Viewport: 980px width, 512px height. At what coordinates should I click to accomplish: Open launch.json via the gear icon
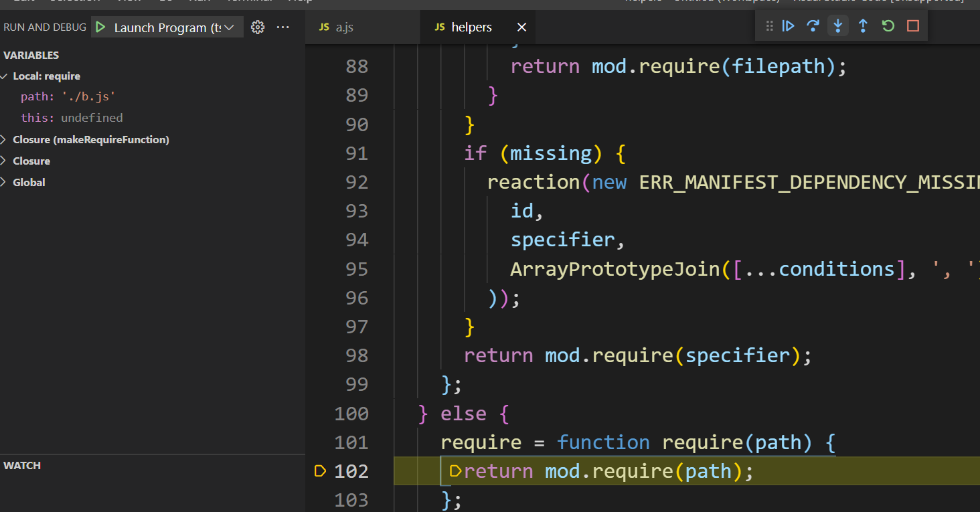[x=258, y=27]
